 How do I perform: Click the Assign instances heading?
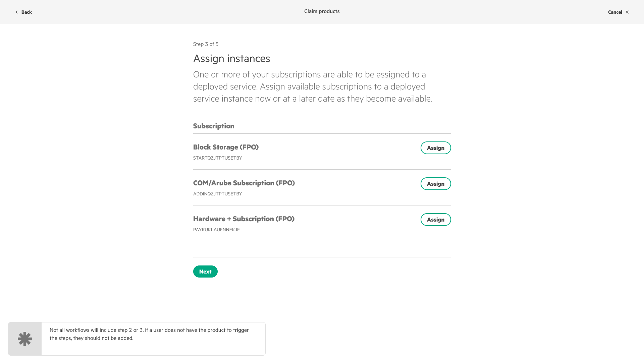point(231,59)
